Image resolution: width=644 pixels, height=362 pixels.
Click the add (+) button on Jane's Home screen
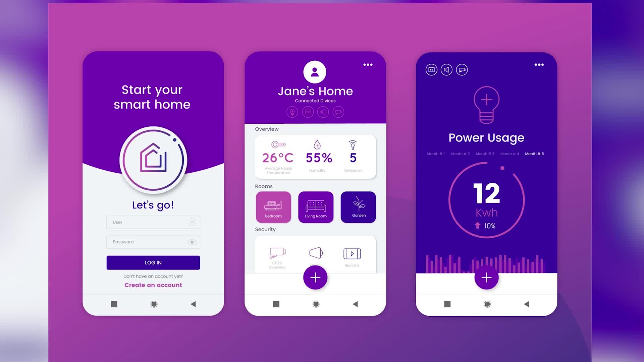(315, 278)
